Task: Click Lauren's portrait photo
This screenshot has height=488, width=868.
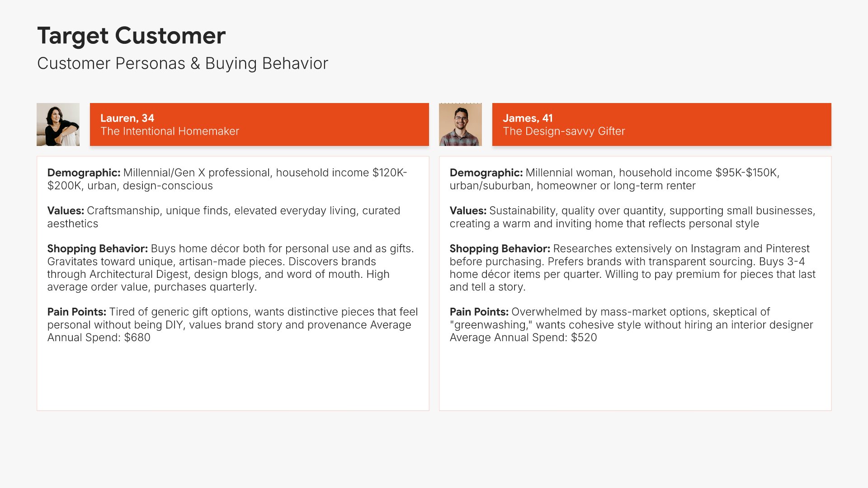Action: (x=58, y=124)
